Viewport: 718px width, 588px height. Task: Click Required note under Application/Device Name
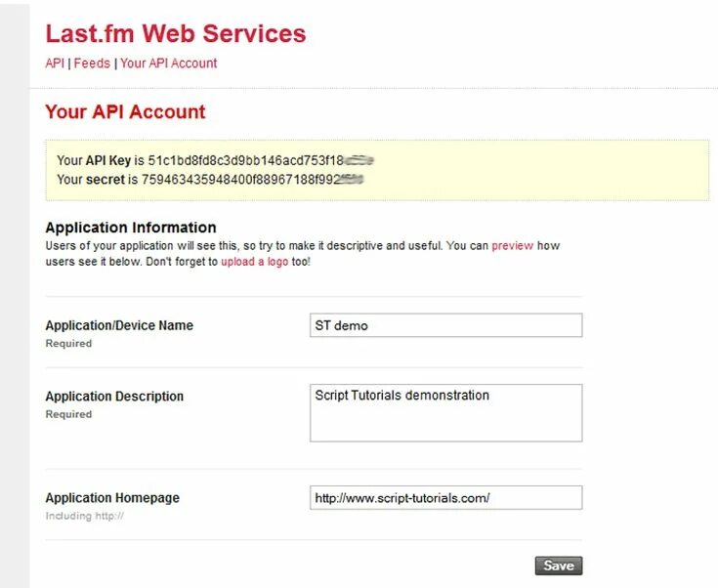tap(68, 344)
